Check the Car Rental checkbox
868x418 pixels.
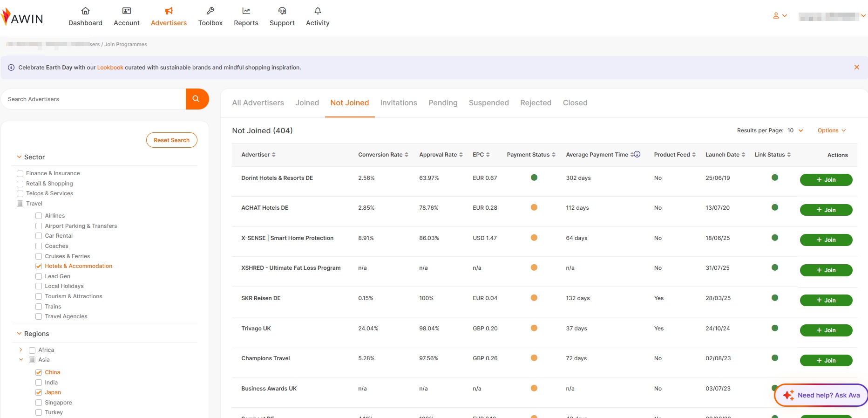click(x=39, y=236)
